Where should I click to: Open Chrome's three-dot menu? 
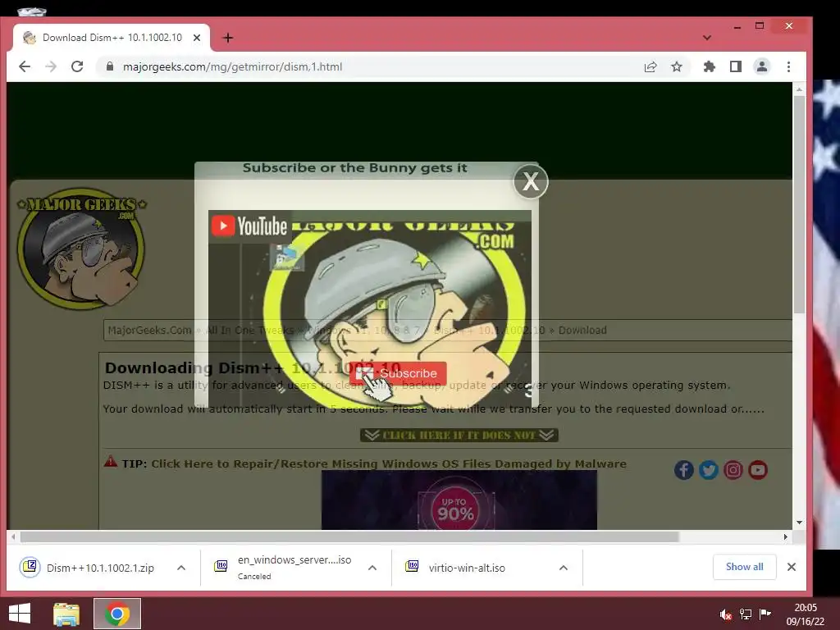(x=788, y=66)
